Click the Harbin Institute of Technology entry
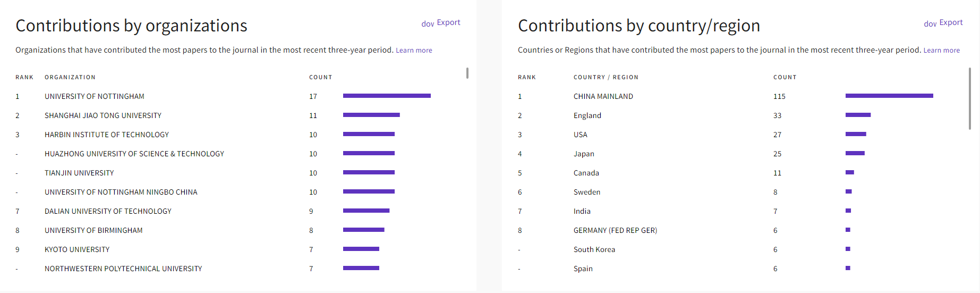 [x=107, y=135]
